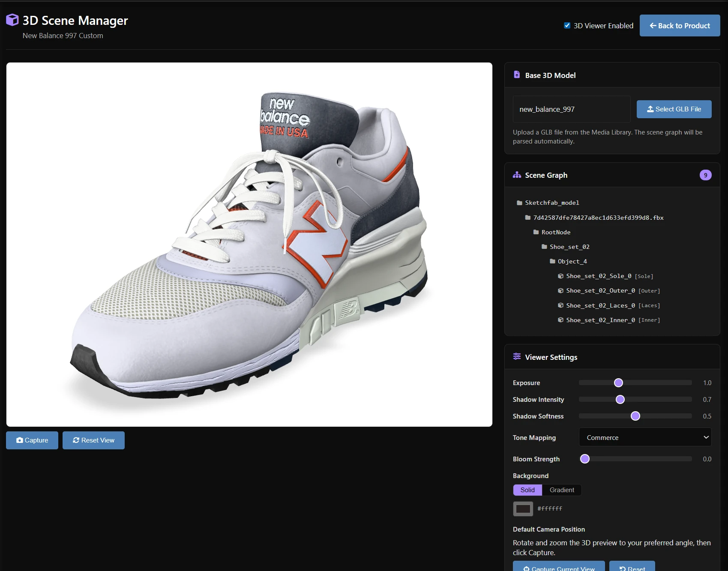
Task: Click the Scene Graph hierarchy icon
Action: click(x=517, y=175)
